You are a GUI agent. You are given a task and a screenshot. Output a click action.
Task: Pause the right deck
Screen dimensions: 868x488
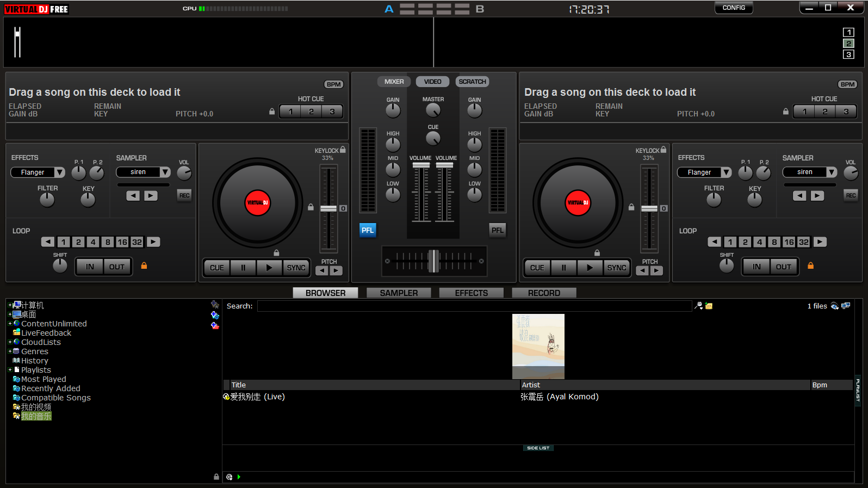pyautogui.click(x=563, y=268)
